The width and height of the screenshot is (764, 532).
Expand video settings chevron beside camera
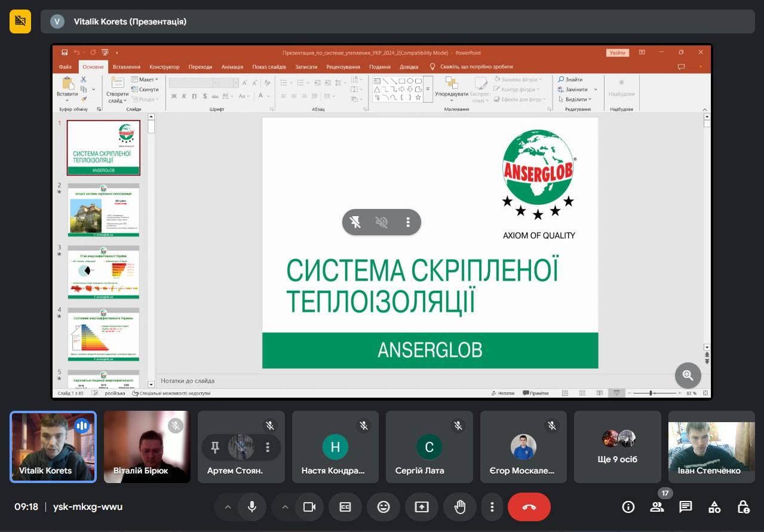285,507
